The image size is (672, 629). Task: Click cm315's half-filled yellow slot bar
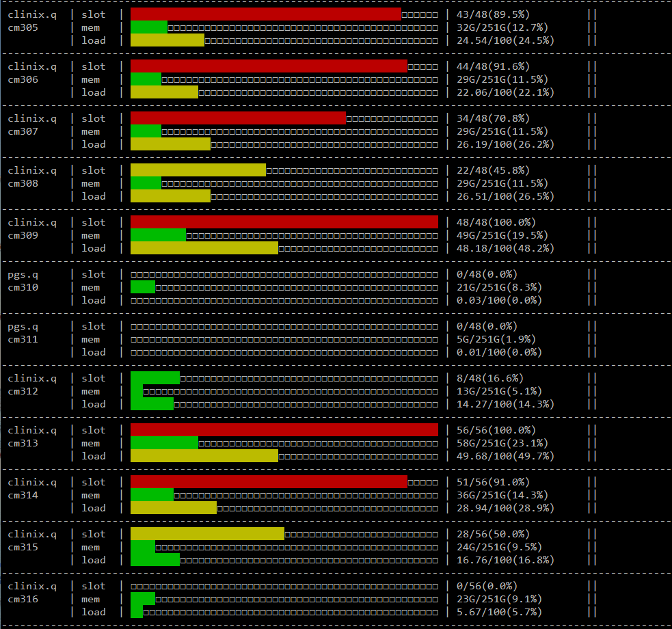click(x=205, y=534)
